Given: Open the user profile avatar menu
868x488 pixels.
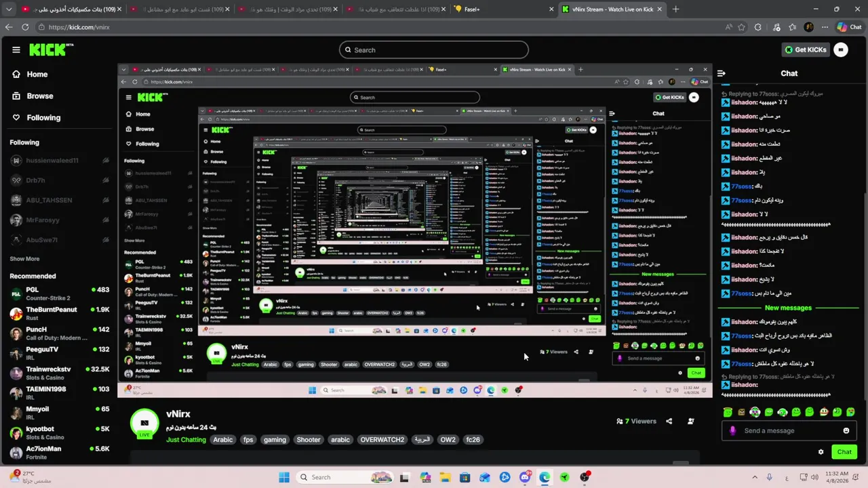Looking at the screenshot, I should tap(841, 49).
